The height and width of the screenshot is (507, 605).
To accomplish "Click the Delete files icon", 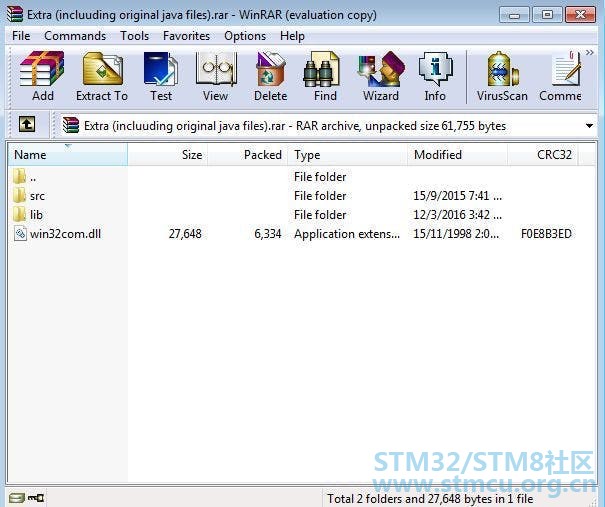I will (x=270, y=69).
